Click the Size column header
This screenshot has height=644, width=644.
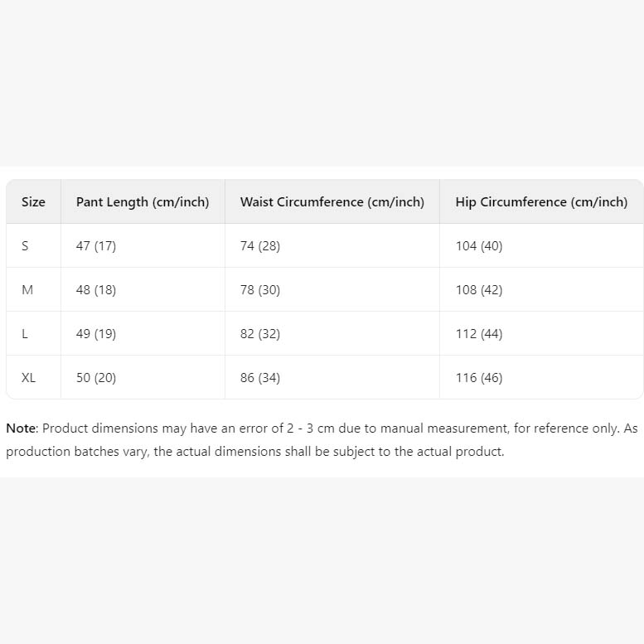click(x=33, y=202)
